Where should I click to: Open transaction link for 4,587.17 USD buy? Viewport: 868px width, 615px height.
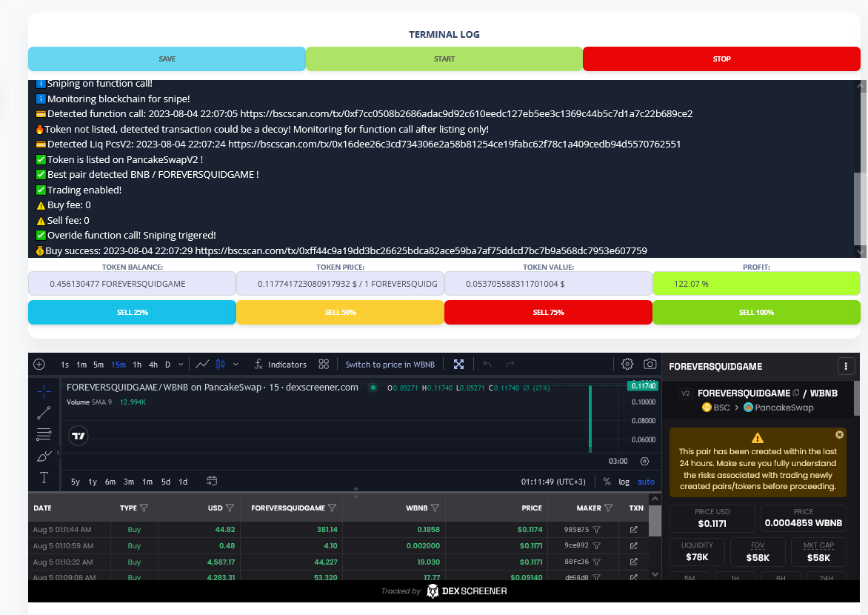(x=634, y=562)
